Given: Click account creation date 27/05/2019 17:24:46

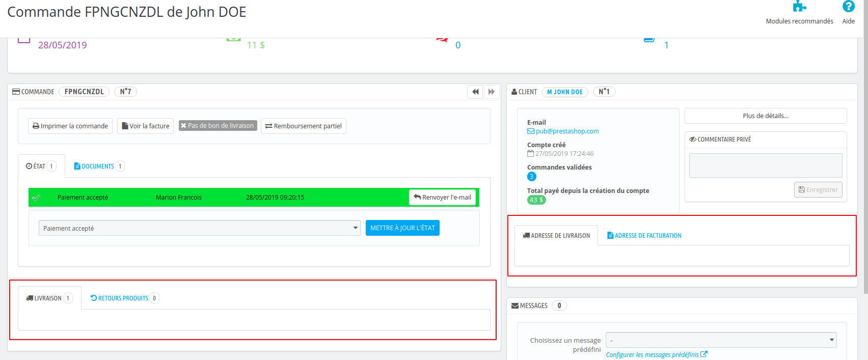Looking at the screenshot, I should pos(564,153).
